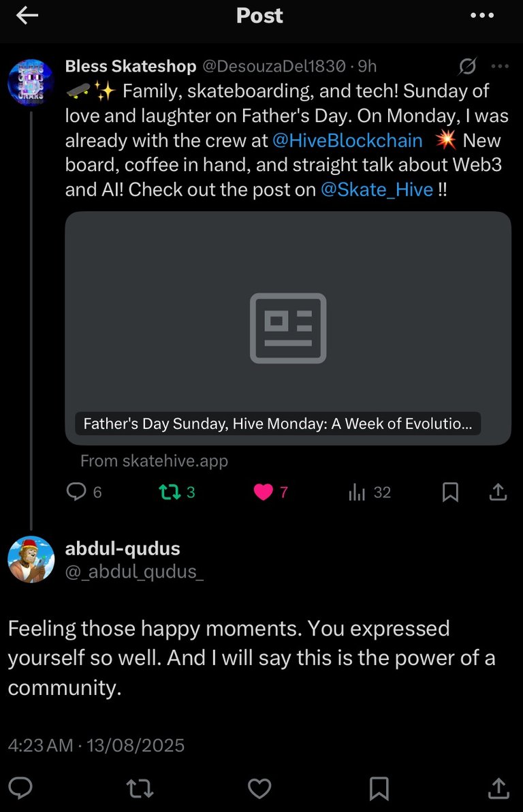This screenshot has width=523, height=812.
Task: View analytics showing 32 views
Action: [x=358, y=492]
